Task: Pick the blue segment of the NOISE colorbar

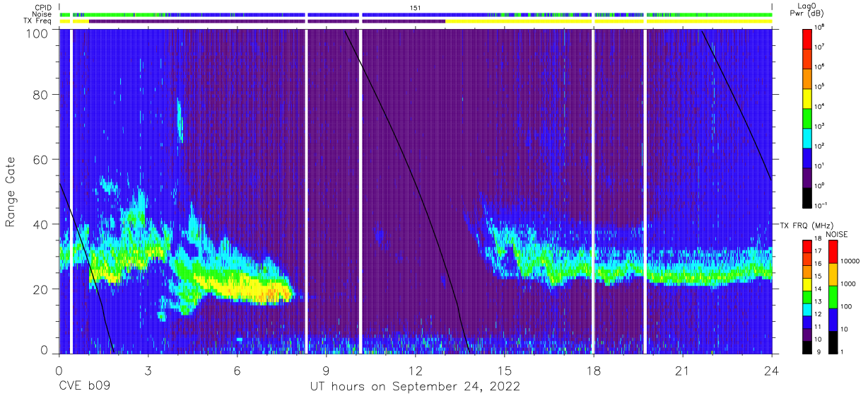Action: (x=834, y=319)
